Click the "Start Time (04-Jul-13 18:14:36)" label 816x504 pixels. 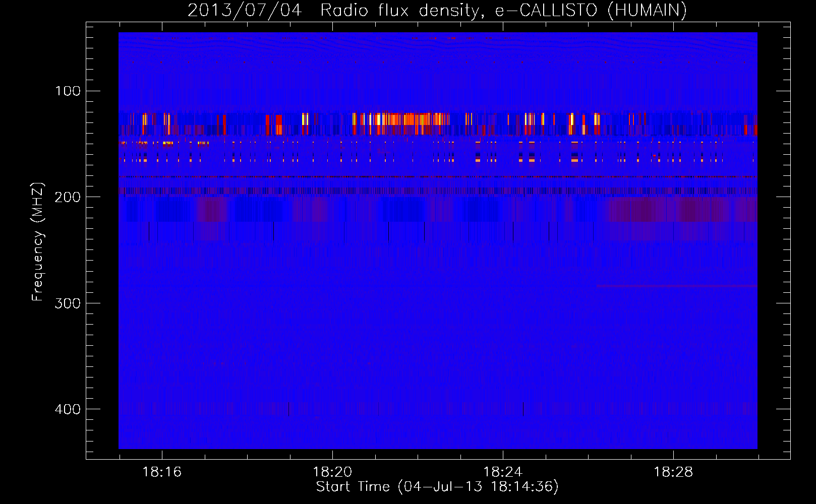coord(437,487)
